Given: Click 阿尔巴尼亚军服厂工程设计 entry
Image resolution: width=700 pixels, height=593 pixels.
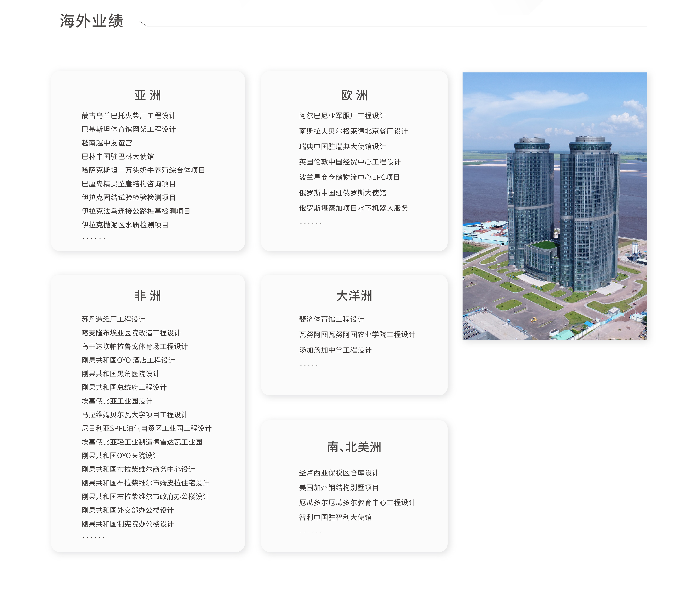Looking at the screenshot, I should click(x=342, y=116).
